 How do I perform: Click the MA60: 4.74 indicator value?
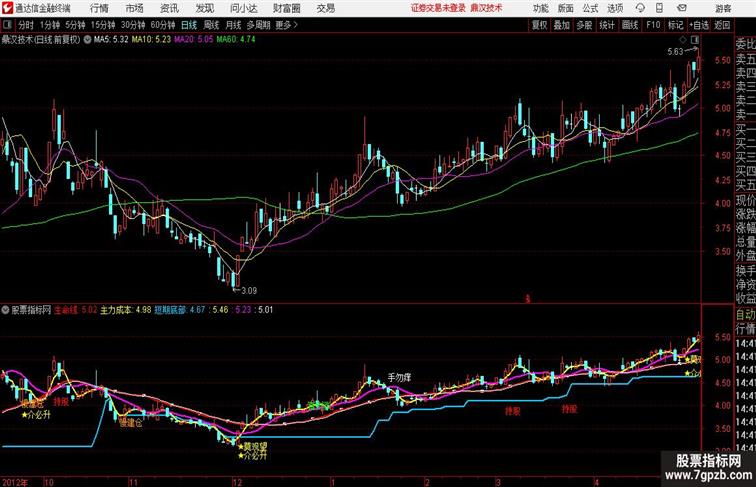click(236, 40)
